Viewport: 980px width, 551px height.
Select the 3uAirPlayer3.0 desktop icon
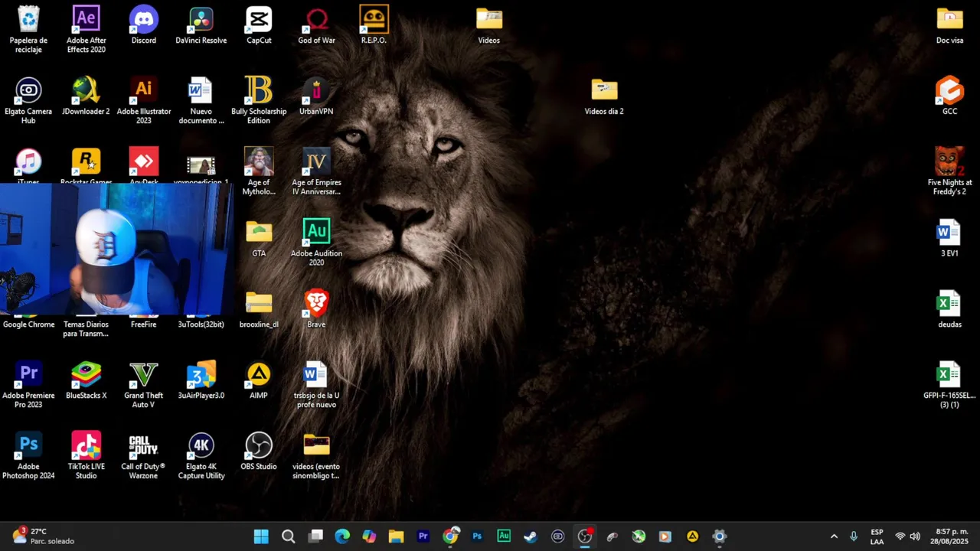[201, 380]
